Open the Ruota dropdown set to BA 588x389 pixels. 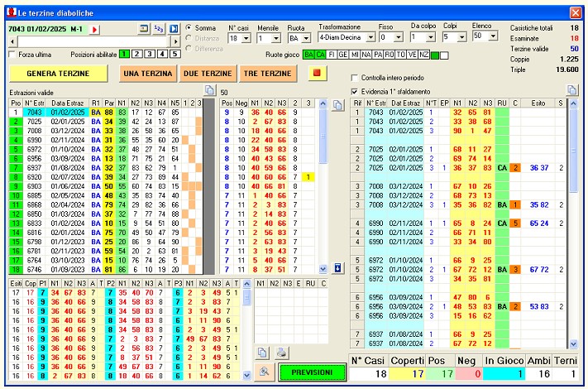[304, 37]
